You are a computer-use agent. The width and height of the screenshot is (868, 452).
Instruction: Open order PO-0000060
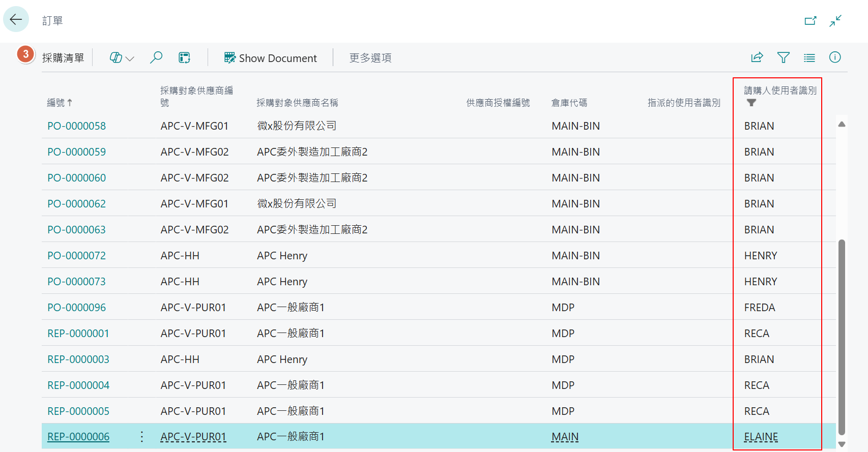[77, 178]
